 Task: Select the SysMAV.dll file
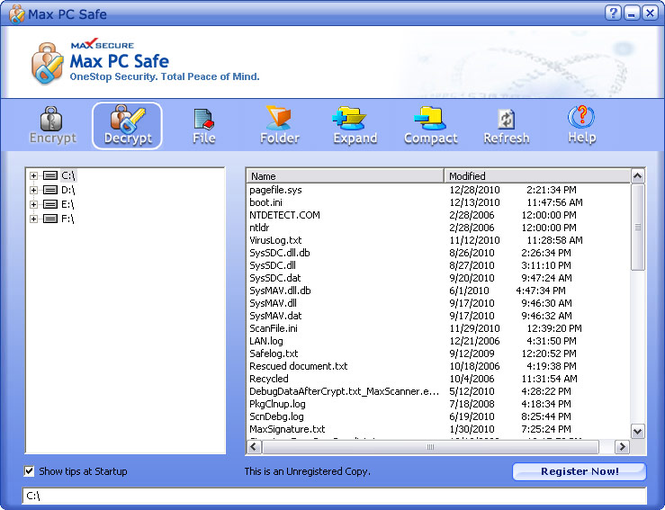point(273,303)
